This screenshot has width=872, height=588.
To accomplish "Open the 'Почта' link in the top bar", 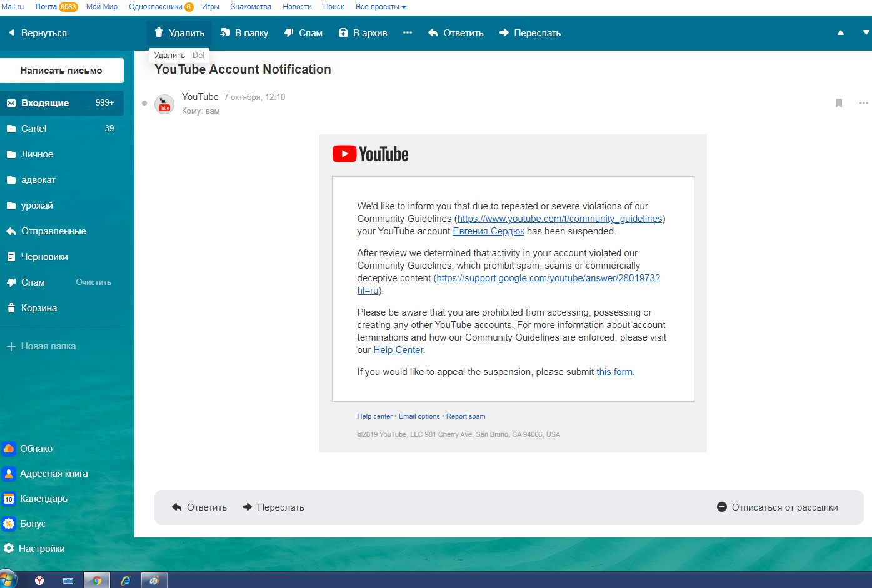I will pos(46,7).
